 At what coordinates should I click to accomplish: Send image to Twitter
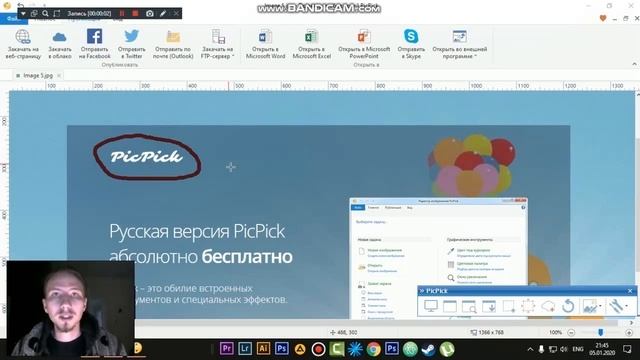pos(131,44)
